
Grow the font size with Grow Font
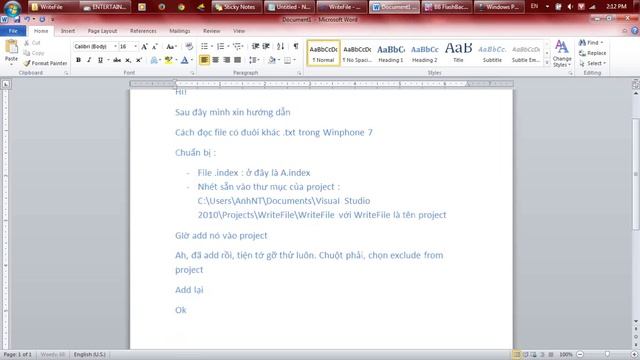point(144,47)
